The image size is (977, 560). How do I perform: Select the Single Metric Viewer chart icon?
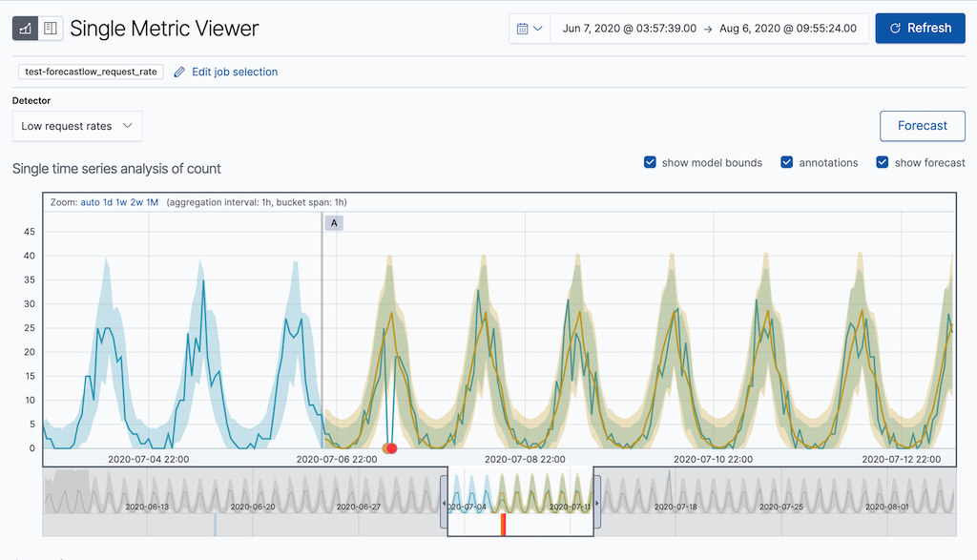click(26, 28)
